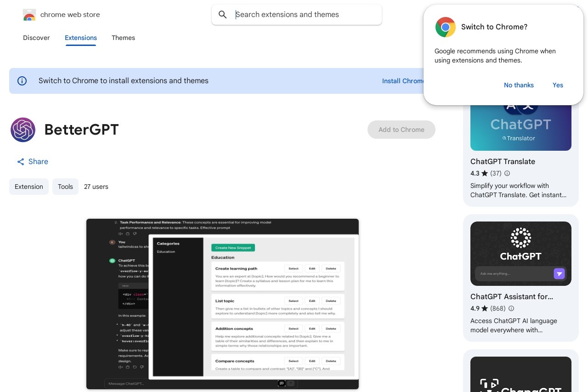The image size is (588, 392).
Task: Switch to the Themes tab
Action: click(123, 38)
